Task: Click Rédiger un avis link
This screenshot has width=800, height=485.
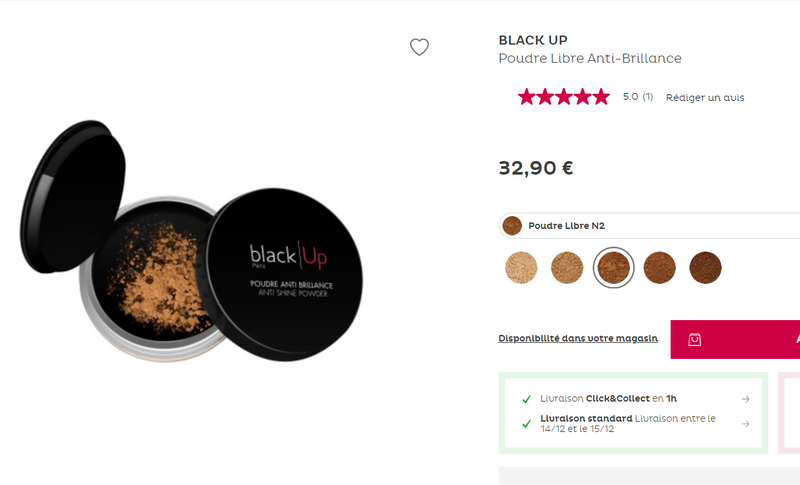Action: (x=705, y=97)
